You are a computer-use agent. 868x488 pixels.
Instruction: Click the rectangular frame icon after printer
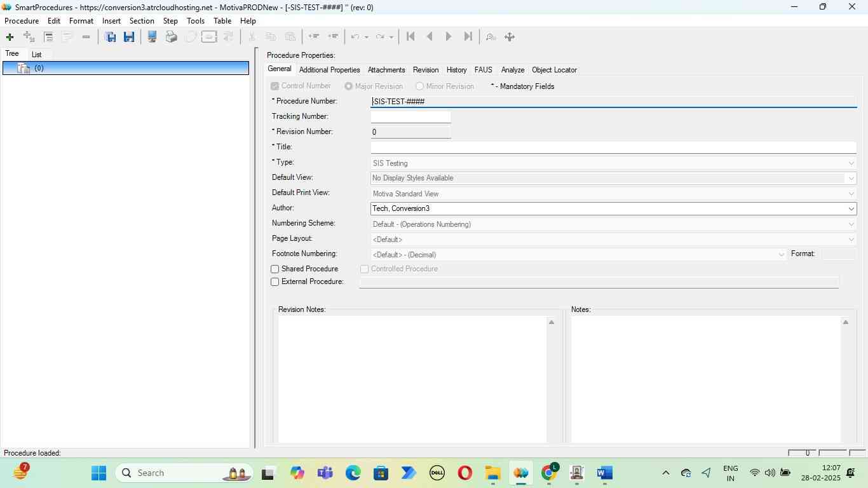coord(209,37)
